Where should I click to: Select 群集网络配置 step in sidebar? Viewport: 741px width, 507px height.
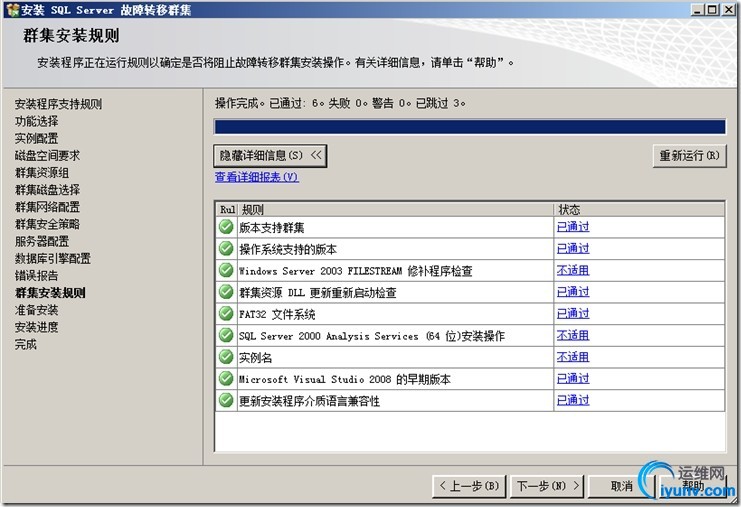coord(47,207)
